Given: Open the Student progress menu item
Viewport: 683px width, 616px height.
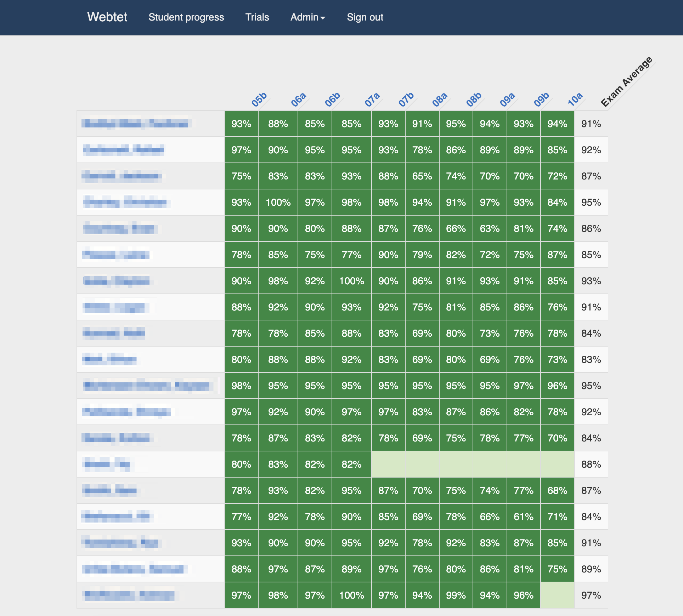Looking at the screenshot, I should click(186, 17).
